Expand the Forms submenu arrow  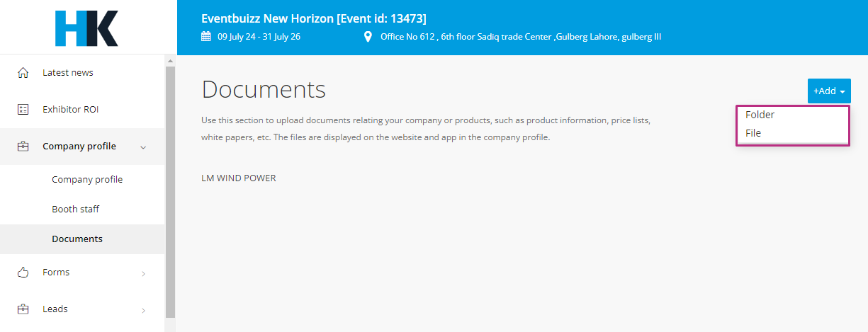coord(143,273)
